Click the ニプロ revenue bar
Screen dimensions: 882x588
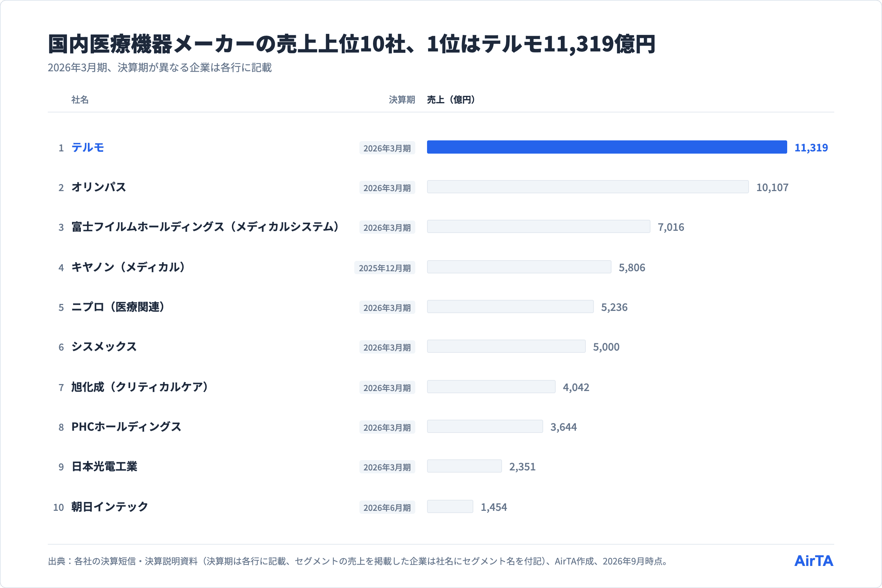click(x=510, y=307)
